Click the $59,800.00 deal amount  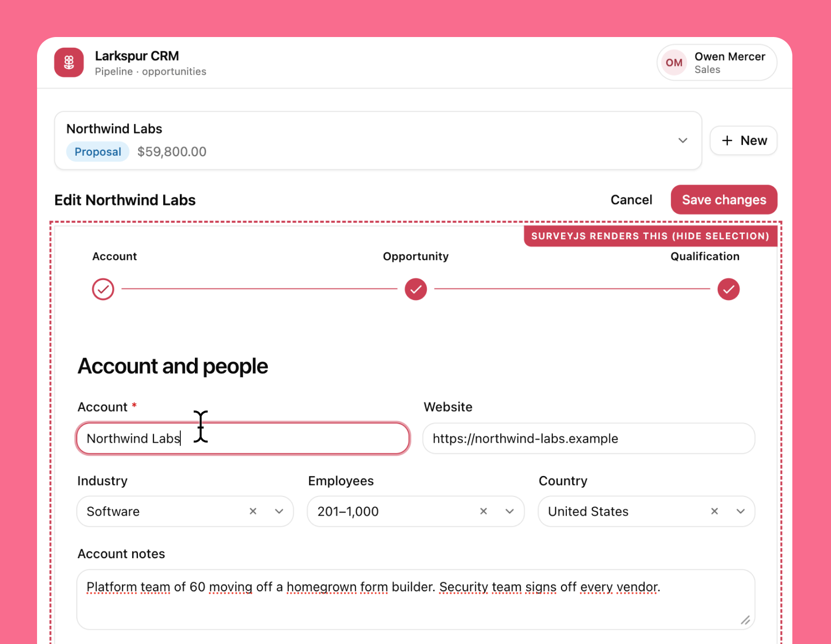click(x=172, y=152)
